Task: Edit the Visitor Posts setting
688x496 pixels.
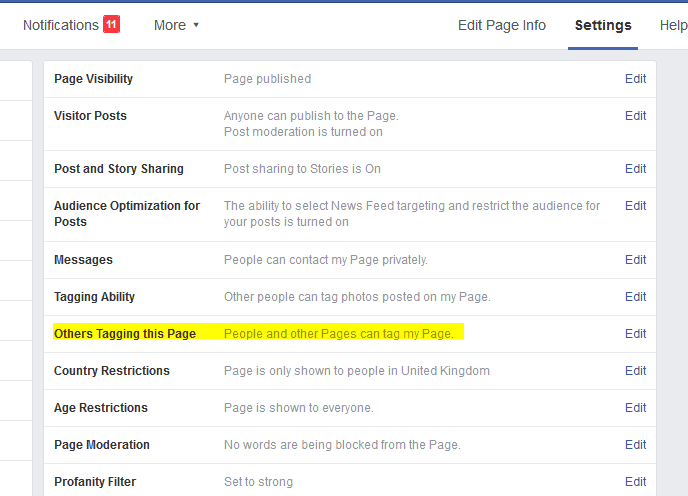Action: 635,115
